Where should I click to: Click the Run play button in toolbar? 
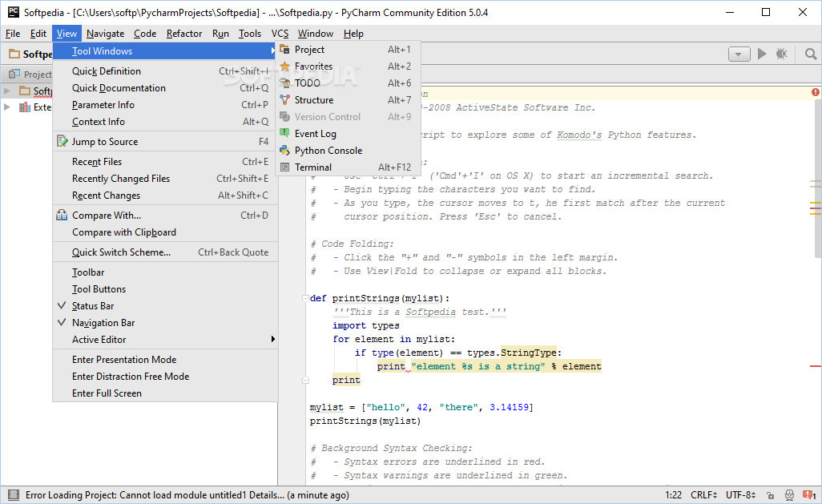click(x=762, y=54)
